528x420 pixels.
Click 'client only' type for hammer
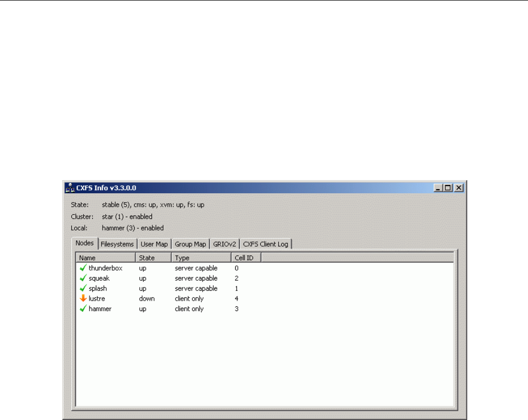(189, 308)
